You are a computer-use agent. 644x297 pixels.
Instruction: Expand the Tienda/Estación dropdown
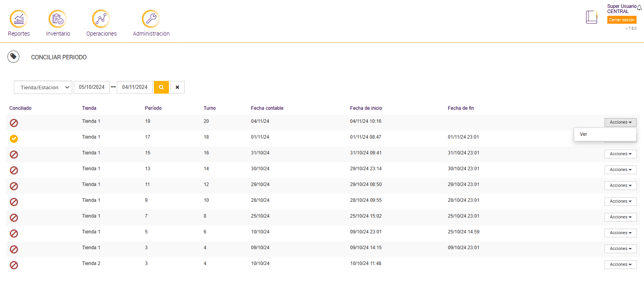(x=43, y=87)
